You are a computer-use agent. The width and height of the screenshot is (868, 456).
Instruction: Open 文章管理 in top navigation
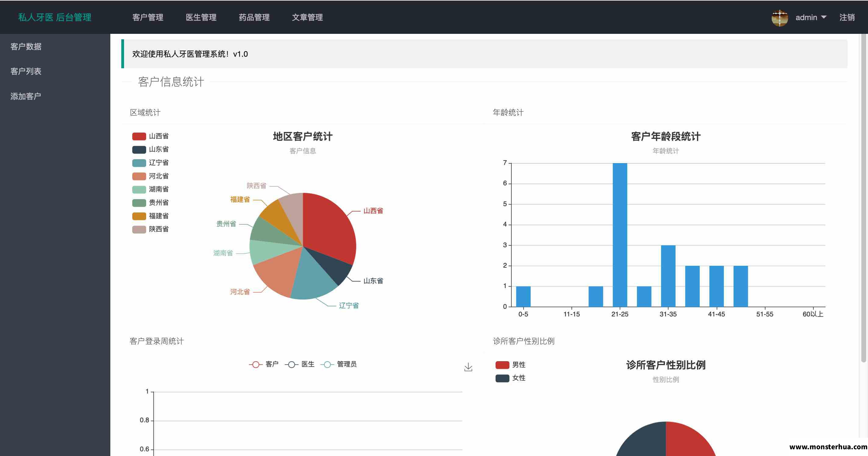click(x=307, y=17)
